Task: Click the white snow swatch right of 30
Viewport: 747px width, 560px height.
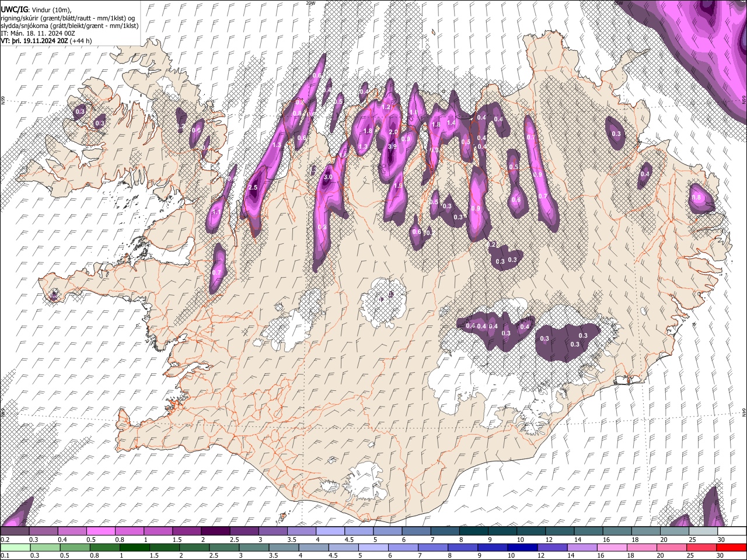Action: (732, 531)
